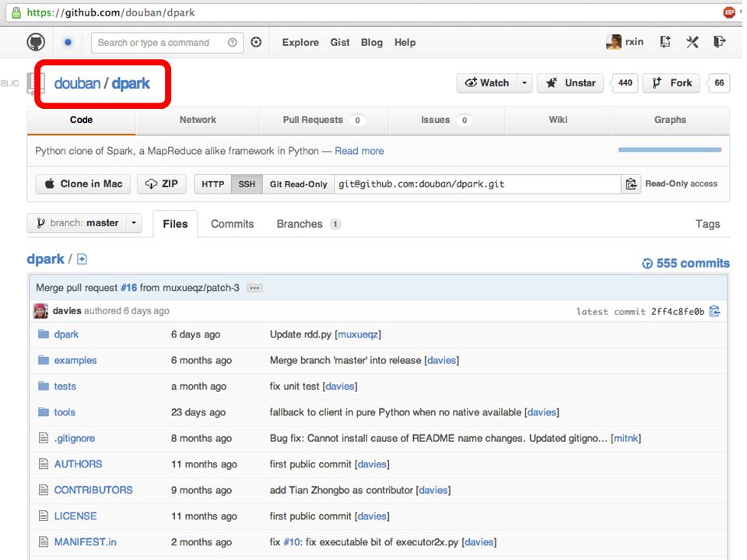Click the .gitignore file icon
This screenshot has height=560, width=747.
coord(44,438)
